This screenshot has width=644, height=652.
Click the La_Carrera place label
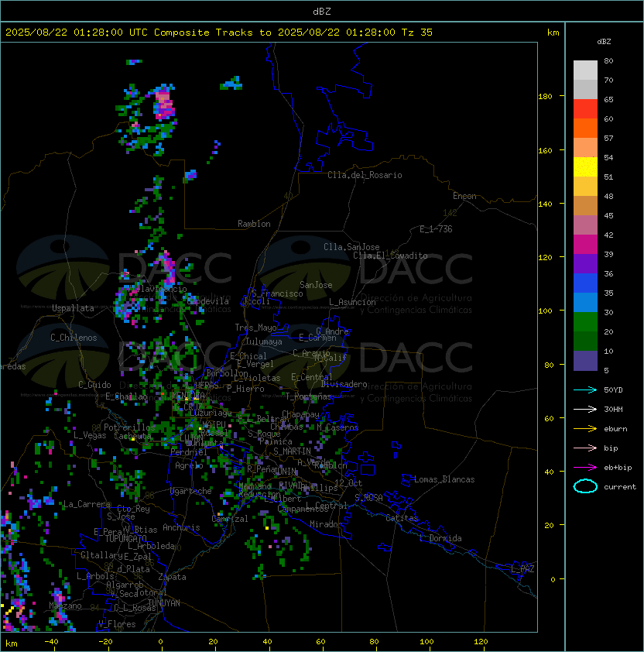click(x=87, y=504)
